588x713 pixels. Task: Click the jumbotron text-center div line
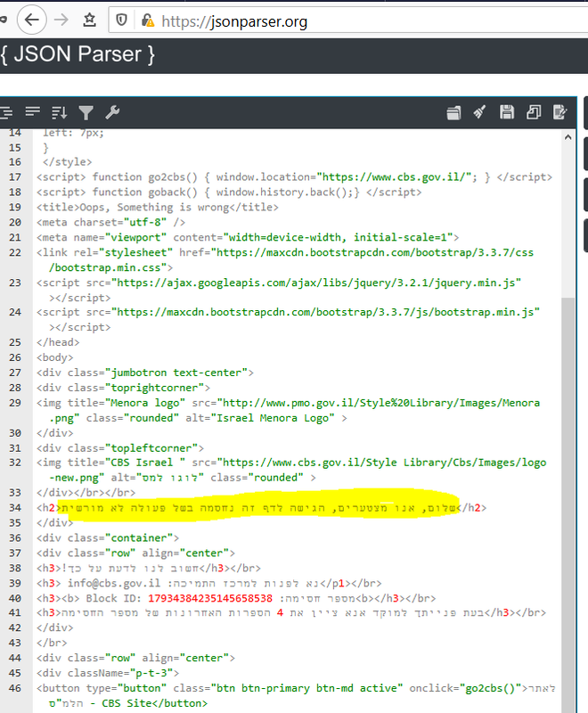(145, 373)
